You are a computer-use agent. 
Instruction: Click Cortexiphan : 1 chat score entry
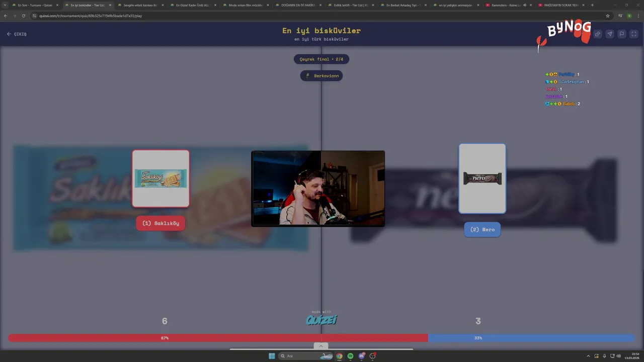tap(567, 81)
